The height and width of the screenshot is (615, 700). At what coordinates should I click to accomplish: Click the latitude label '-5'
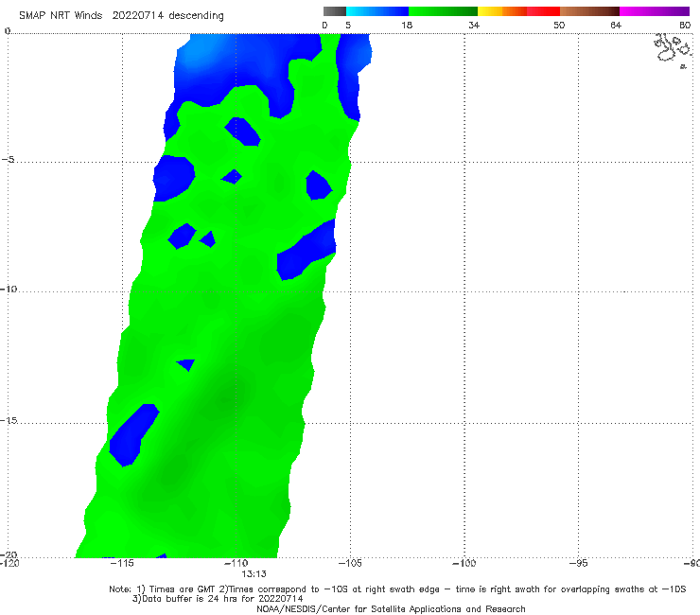(8, 160)
